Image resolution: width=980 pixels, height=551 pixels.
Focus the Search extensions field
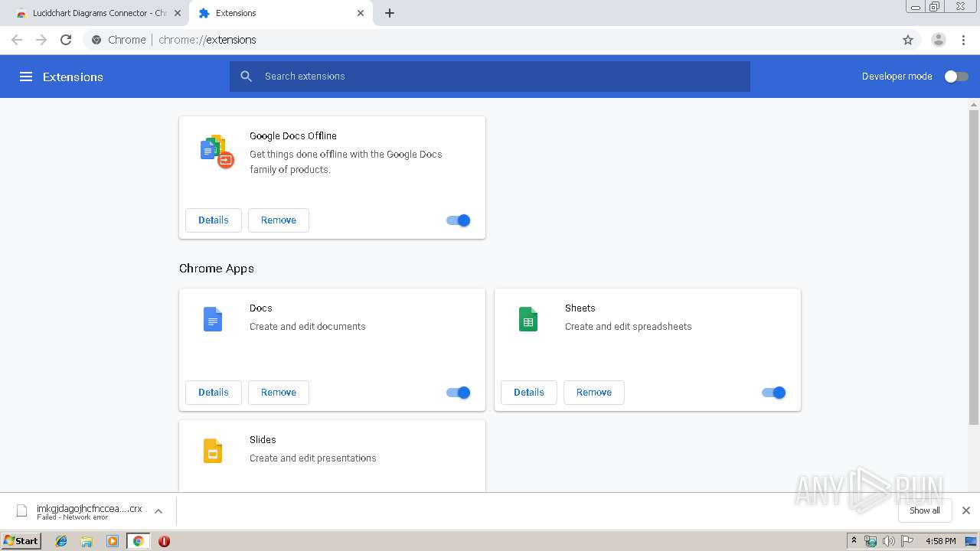pos(490,77)
